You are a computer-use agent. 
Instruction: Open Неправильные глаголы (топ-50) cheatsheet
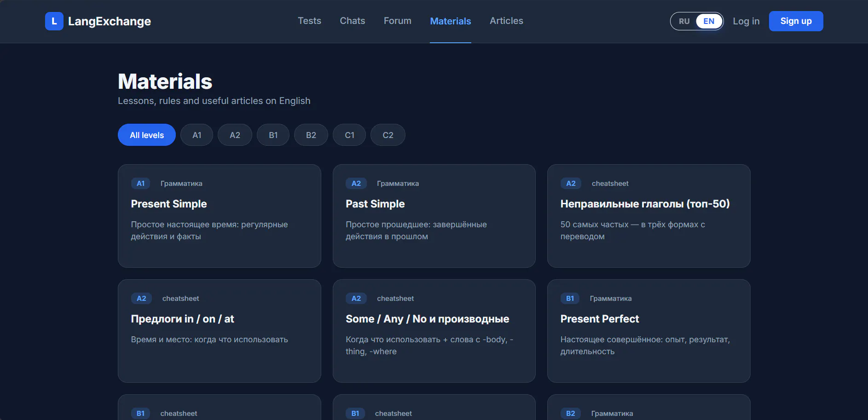coord(649,216)
